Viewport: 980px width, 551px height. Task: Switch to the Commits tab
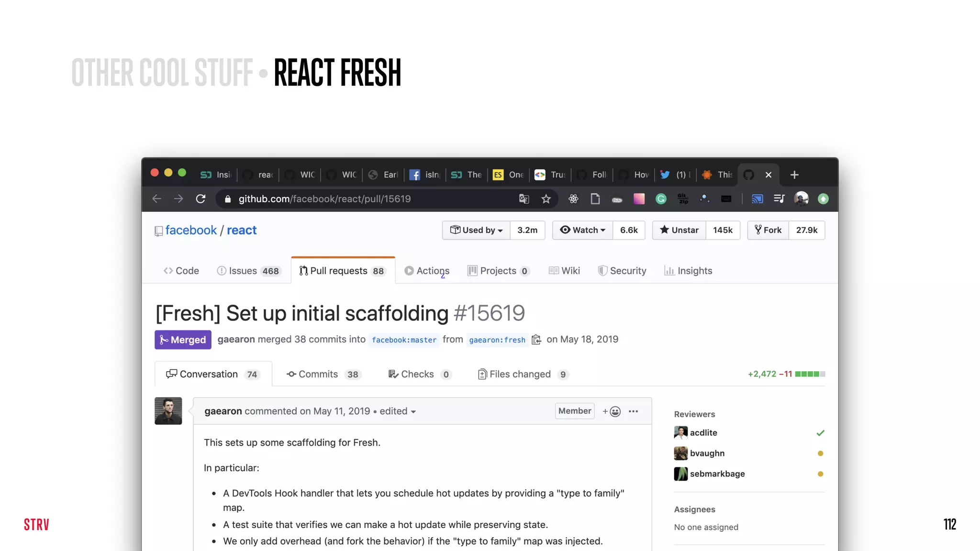(x=323, y=374)
